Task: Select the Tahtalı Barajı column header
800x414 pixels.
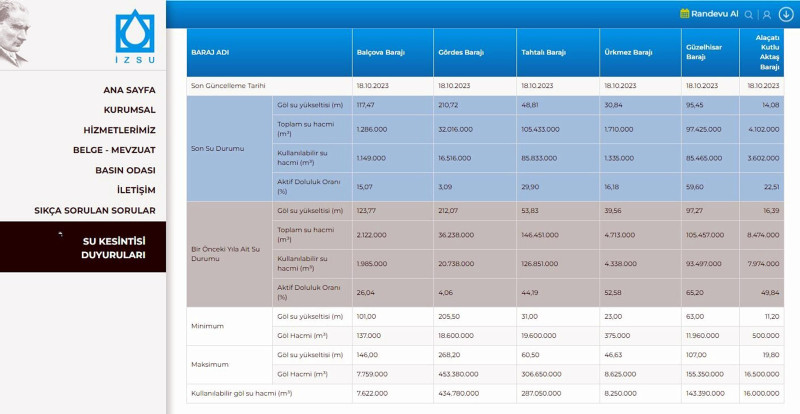Action: [543, 52]
